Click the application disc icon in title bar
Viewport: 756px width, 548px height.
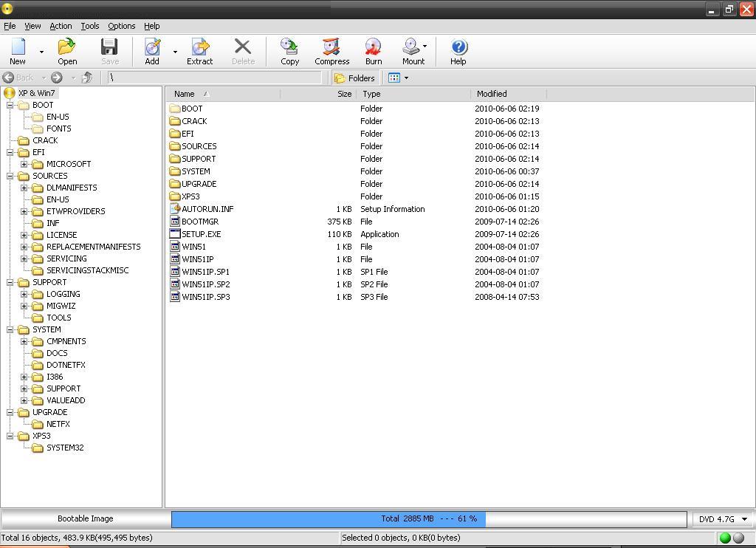point(7,8)
